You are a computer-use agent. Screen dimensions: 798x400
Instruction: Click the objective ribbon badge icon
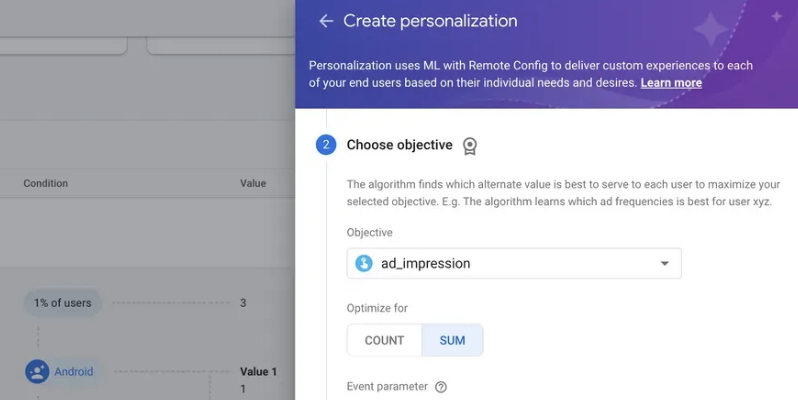tap(470, 146)
